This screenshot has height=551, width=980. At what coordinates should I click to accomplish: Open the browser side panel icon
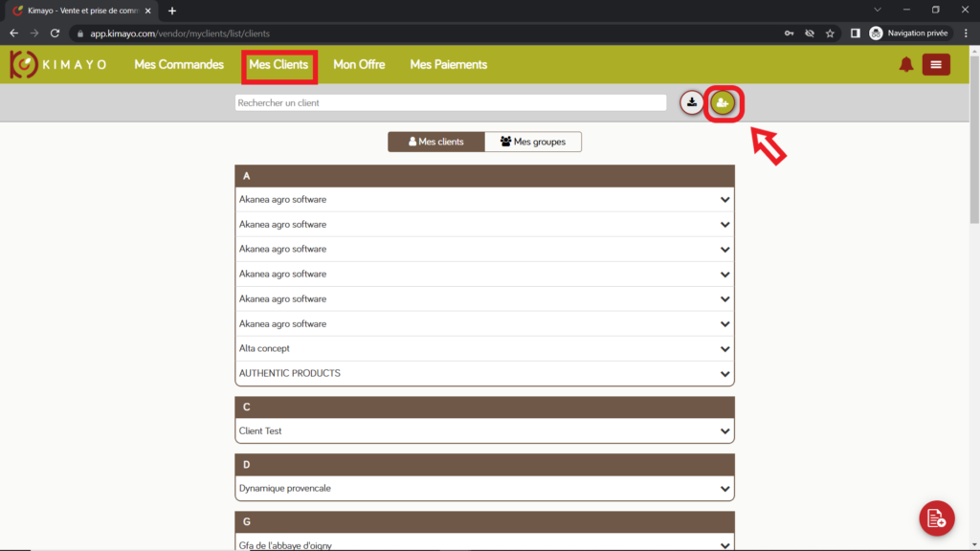point(855,33)
